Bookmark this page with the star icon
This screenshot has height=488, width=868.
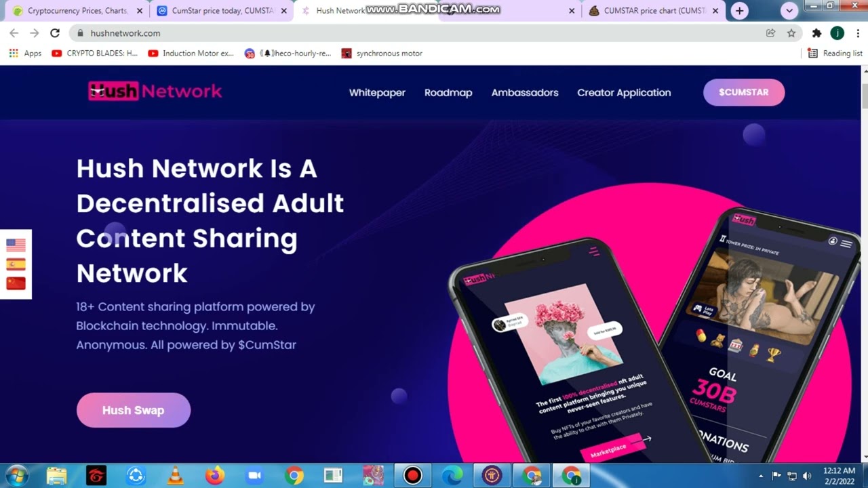point(791,33)
